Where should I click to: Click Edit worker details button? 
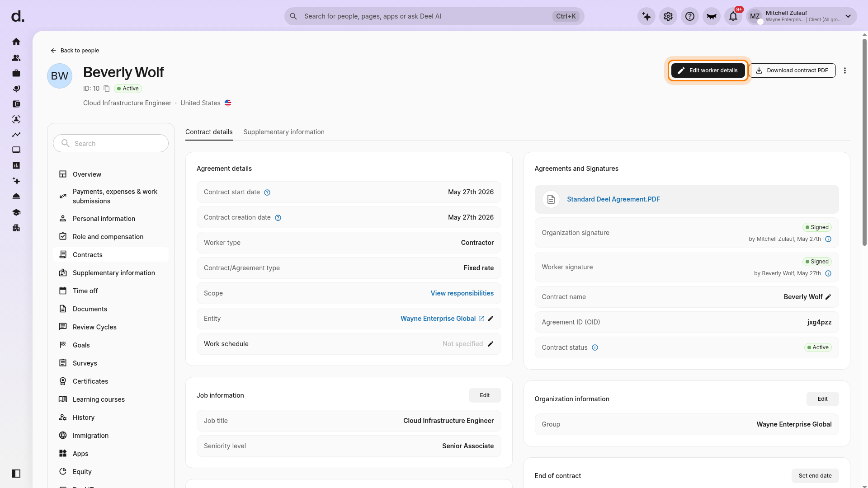point(708,70)
